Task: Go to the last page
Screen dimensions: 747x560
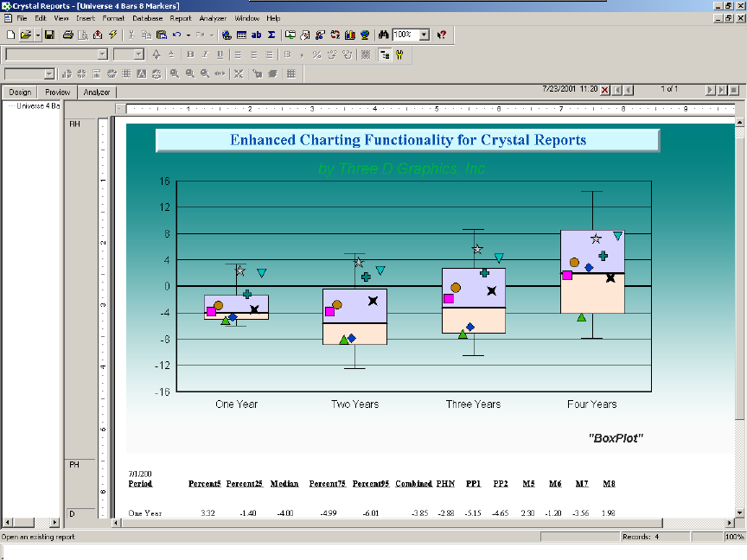Action: click(x=722, y=90)
